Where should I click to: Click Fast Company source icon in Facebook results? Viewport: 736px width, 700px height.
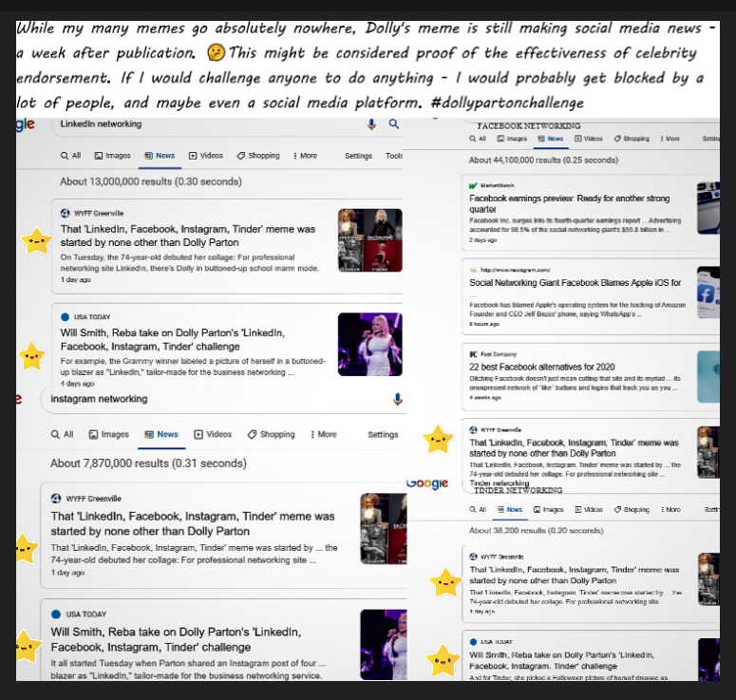point(473,354)
